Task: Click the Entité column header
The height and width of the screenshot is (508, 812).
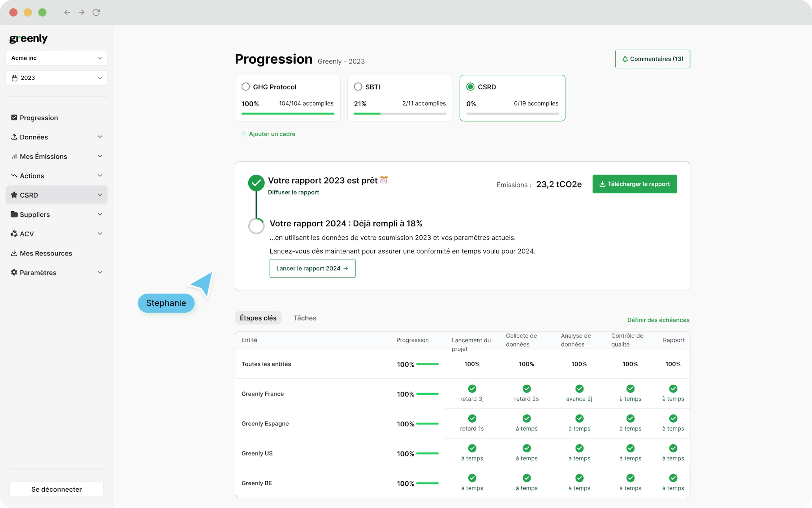Action: tap(249, 340)
